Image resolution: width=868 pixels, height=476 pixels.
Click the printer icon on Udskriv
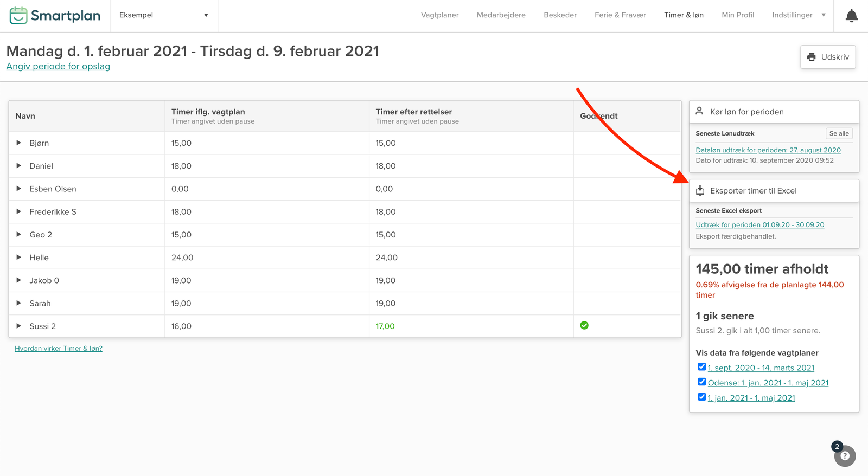click(811, 57)
